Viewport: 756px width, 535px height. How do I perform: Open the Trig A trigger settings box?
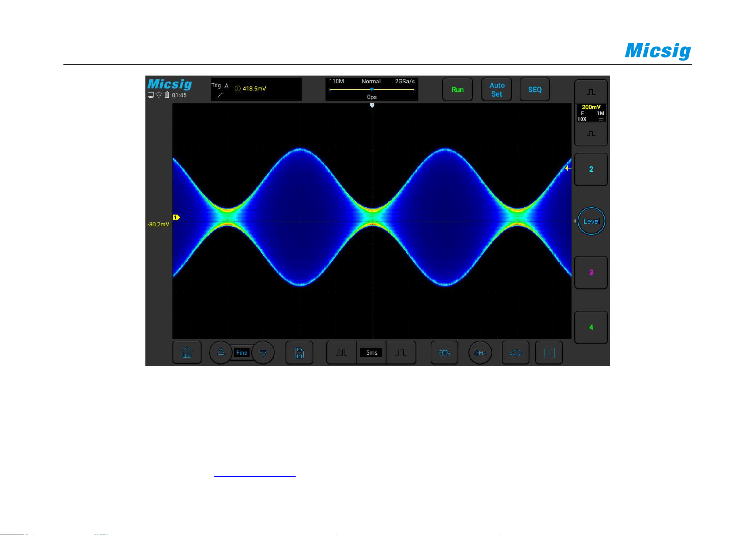(256, 89)
